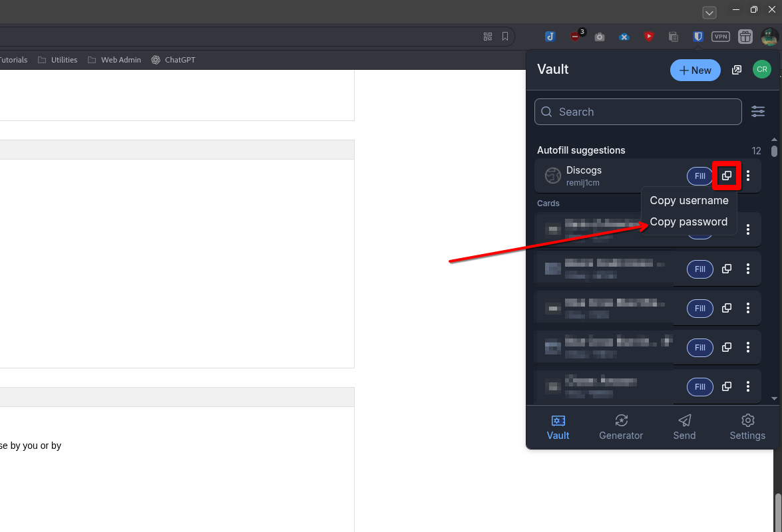Click the copy icon on Discogs entry

coord(727,176)
